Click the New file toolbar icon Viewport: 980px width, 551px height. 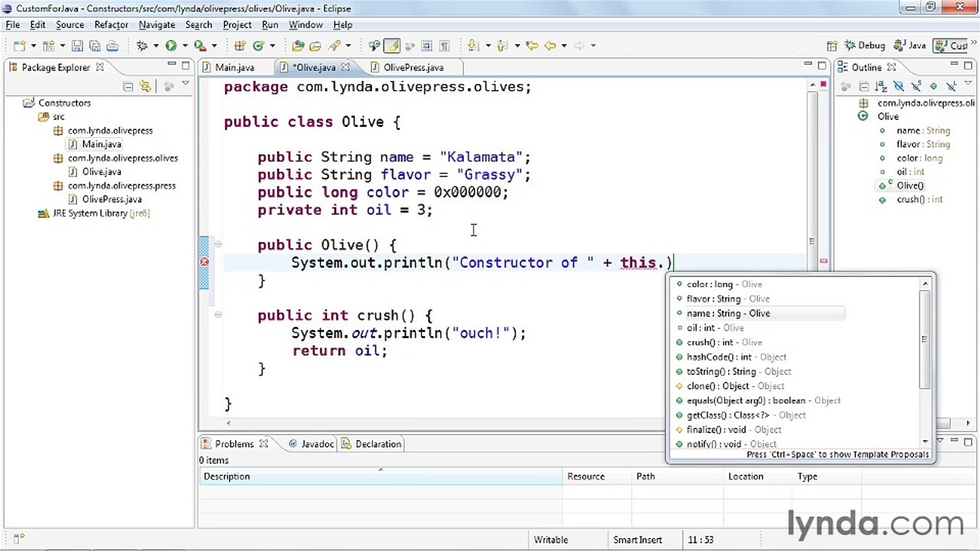pyautogui.click(x=18, y=46)
